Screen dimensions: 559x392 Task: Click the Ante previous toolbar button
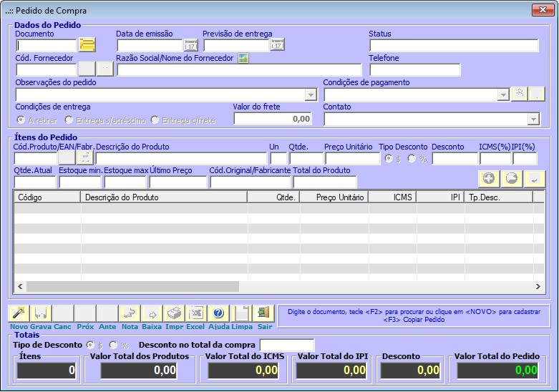(x=107, y=313)
